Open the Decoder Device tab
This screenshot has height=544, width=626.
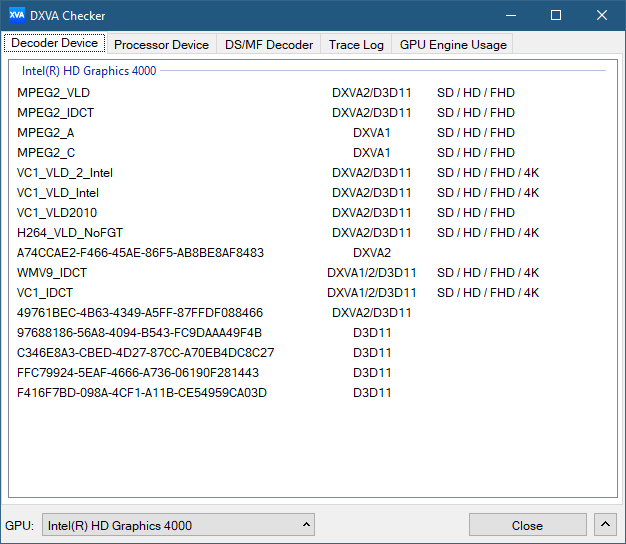point(55,43)
